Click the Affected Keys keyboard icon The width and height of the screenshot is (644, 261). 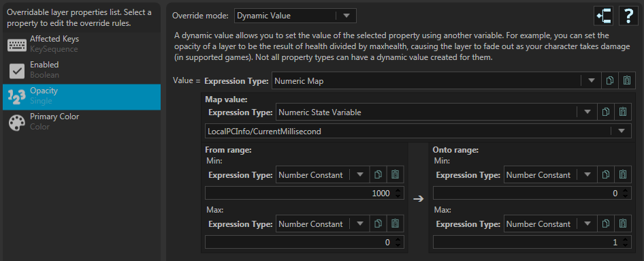pos(17,45)
